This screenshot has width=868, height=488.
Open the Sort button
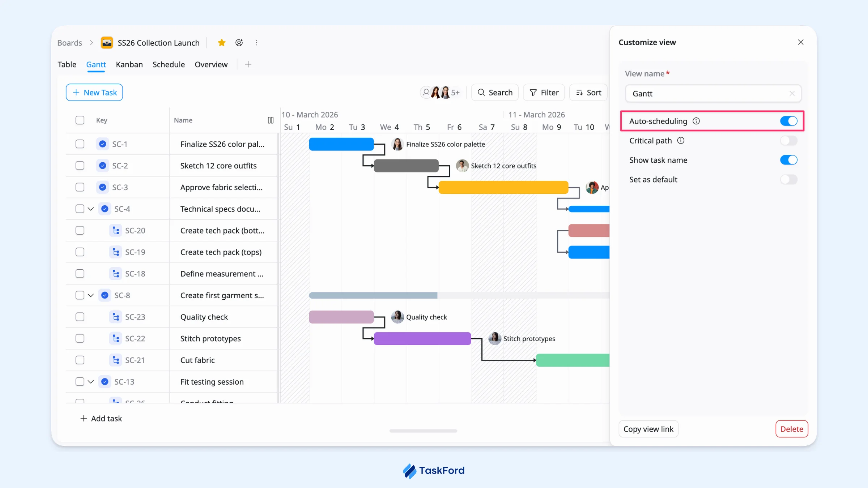tap(588, 93)
